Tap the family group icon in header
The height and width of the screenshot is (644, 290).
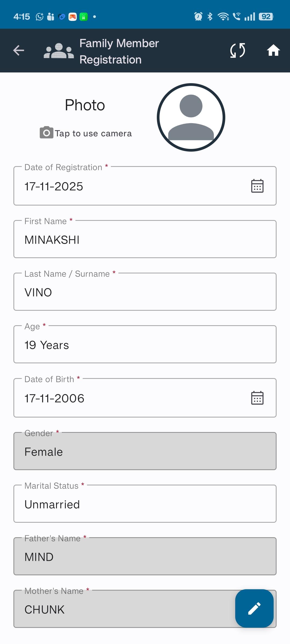(59, 51)
